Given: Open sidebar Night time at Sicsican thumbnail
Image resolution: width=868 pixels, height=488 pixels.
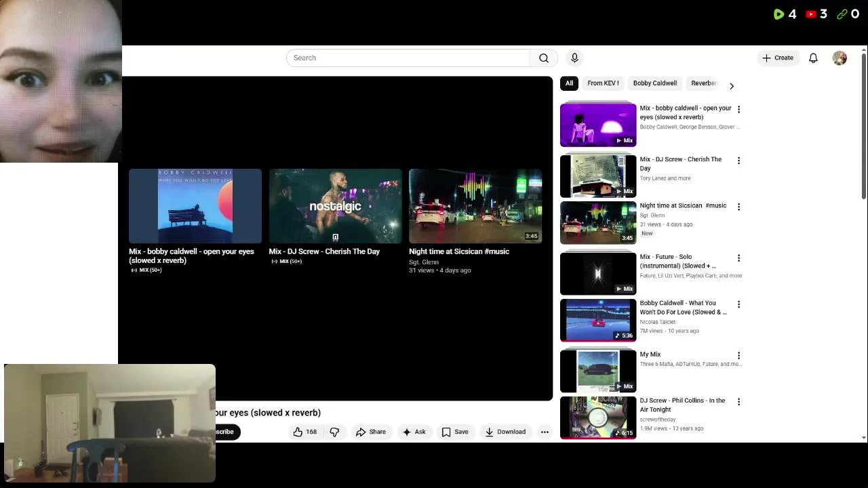Looking at the screenshot, I should click(x=598, y=222).
